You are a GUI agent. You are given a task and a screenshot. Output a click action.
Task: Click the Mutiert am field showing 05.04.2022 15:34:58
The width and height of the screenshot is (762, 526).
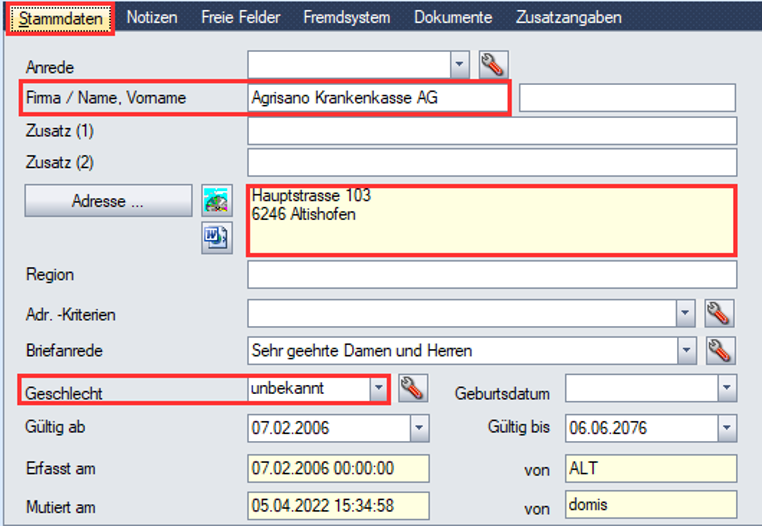click(338, 506)
